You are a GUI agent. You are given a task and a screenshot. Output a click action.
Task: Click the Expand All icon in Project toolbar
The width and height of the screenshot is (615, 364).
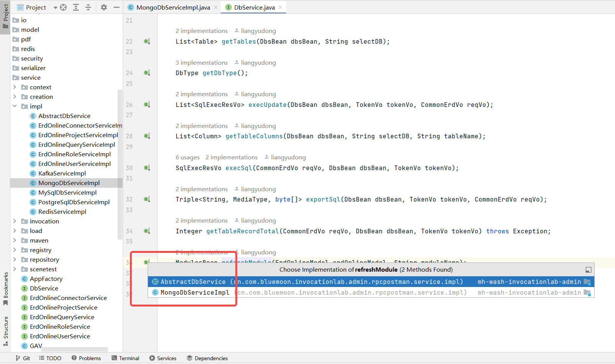click(76, 7)
